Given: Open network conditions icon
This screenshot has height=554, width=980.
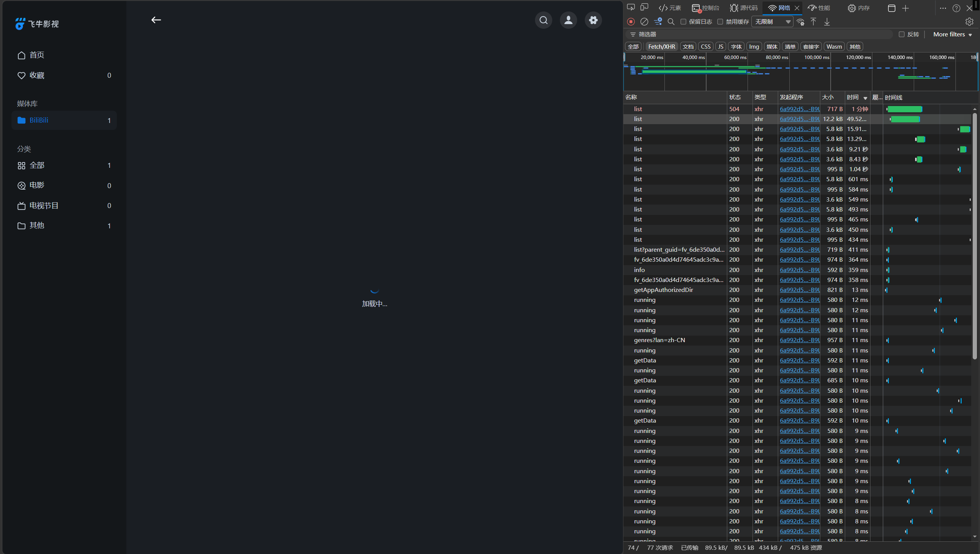Looking at the screenshot, I should pos(800,22).
